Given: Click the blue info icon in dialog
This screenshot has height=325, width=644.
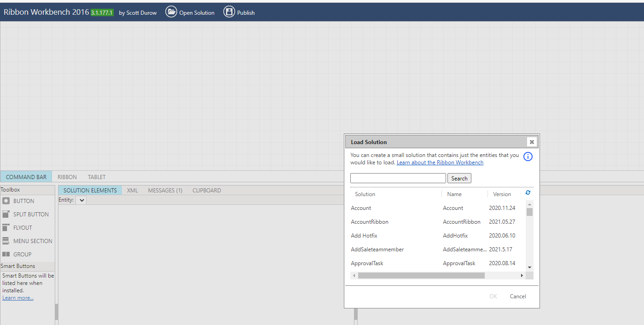Looking at the screenshot, I should 528,157.
